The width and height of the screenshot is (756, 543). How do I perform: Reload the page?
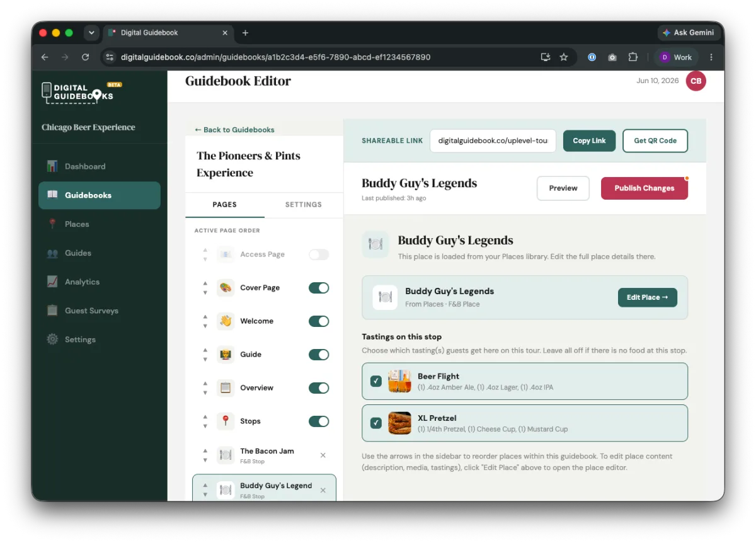pyautogui.click(x=85, y=57)
